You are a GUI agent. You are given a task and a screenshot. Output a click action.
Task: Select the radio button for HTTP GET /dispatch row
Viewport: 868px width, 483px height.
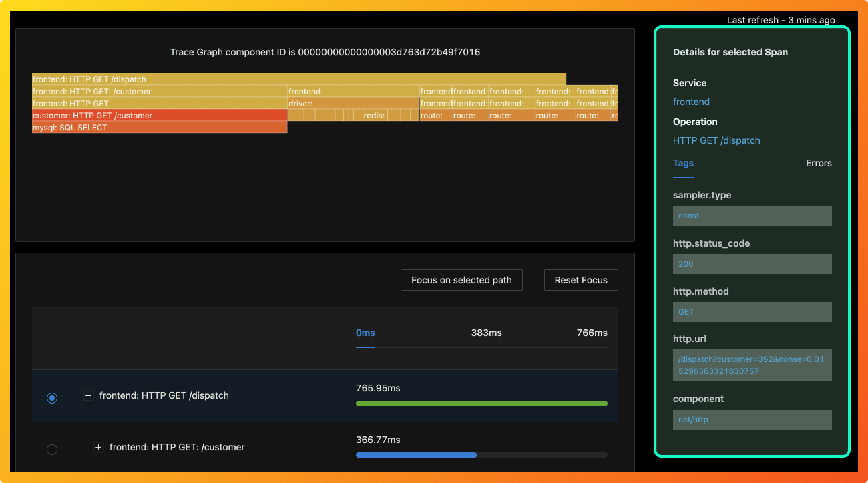tap(52, 398)
